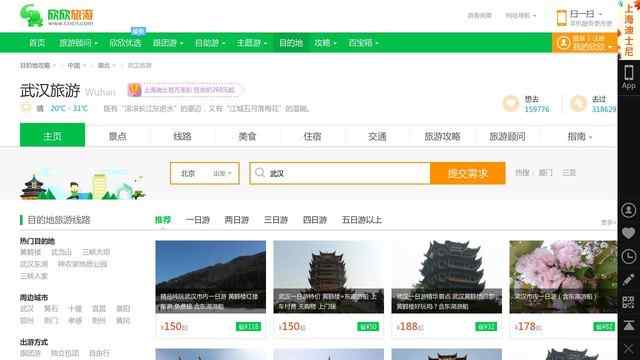Open the App phone icon in black sidebar

pos(629,77)
